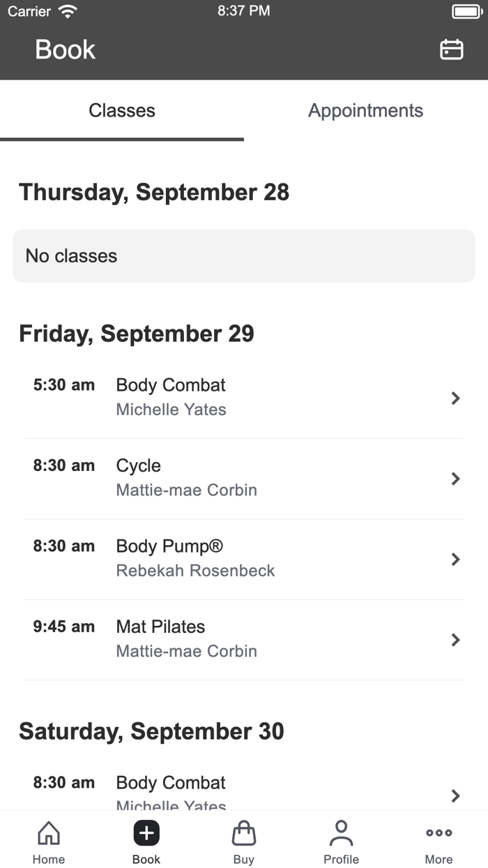Select the Classes tab

pyautogui.click(x=122, y=110)
